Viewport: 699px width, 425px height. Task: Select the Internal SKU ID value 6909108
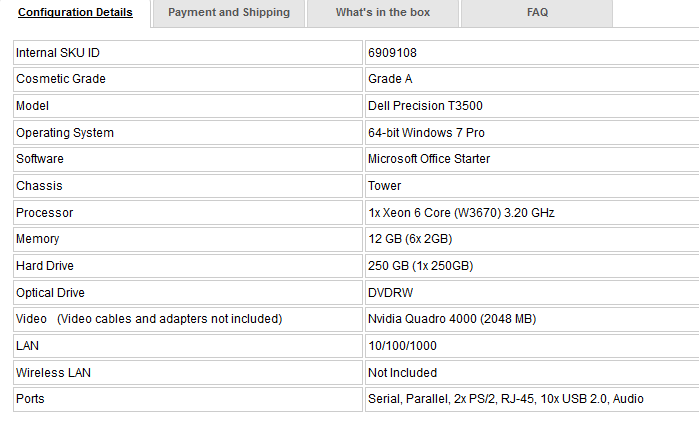[392, 53]
